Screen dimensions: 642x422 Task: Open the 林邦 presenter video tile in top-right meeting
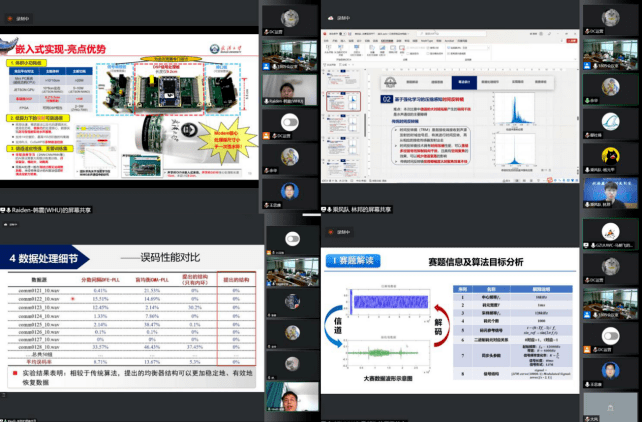[610, 192]
